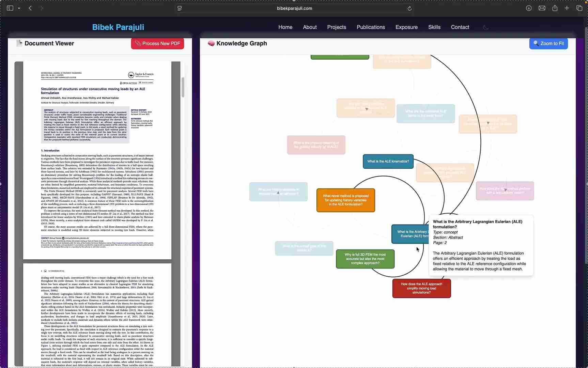
Task: Open the page reader menu icon
Action: (180, 8)
